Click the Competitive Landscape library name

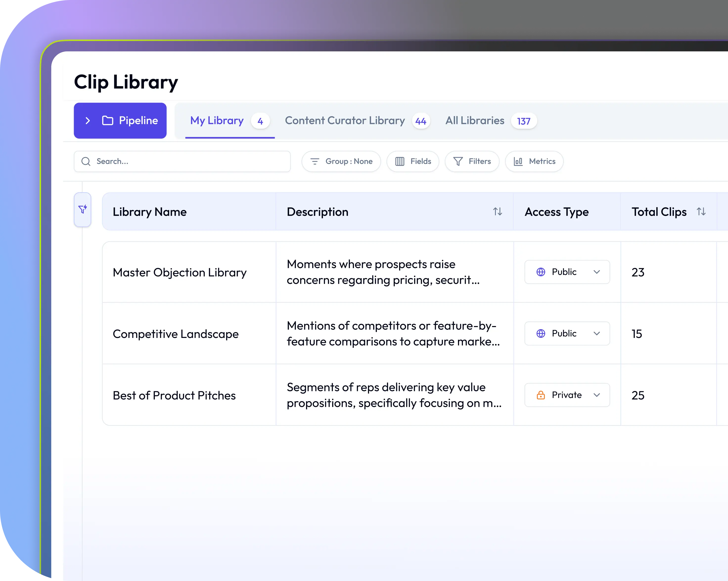coord(176,334)
